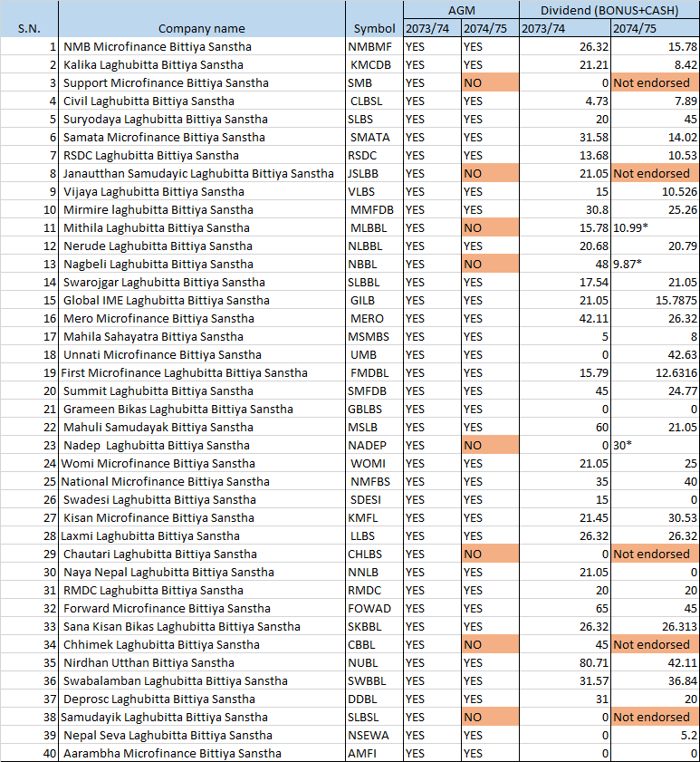700x762 pixels.
Task: Select orange 'NO' cell in CHLBS row
Action: (490, 555)
